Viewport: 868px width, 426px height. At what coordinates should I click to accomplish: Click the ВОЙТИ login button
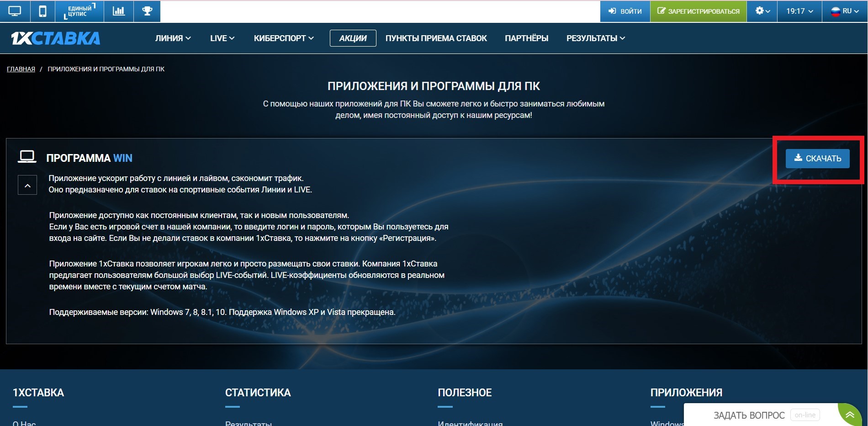[x=625, y=11]
